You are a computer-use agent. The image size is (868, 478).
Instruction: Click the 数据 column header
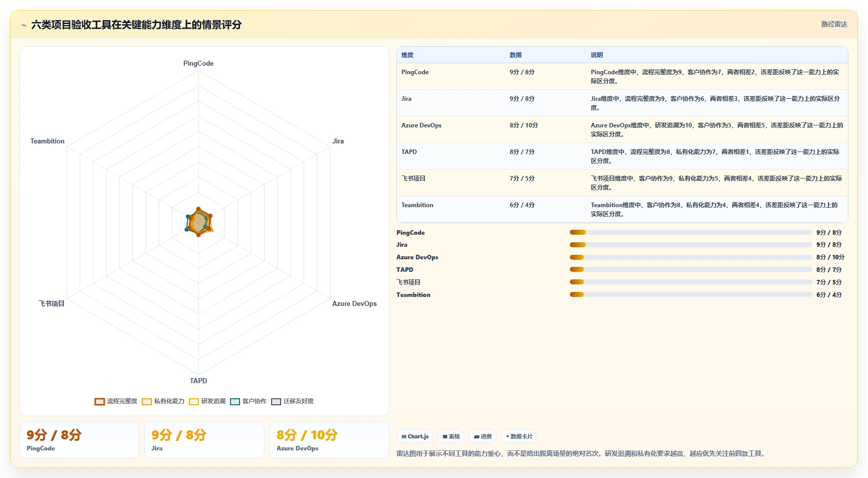point(516,55)
